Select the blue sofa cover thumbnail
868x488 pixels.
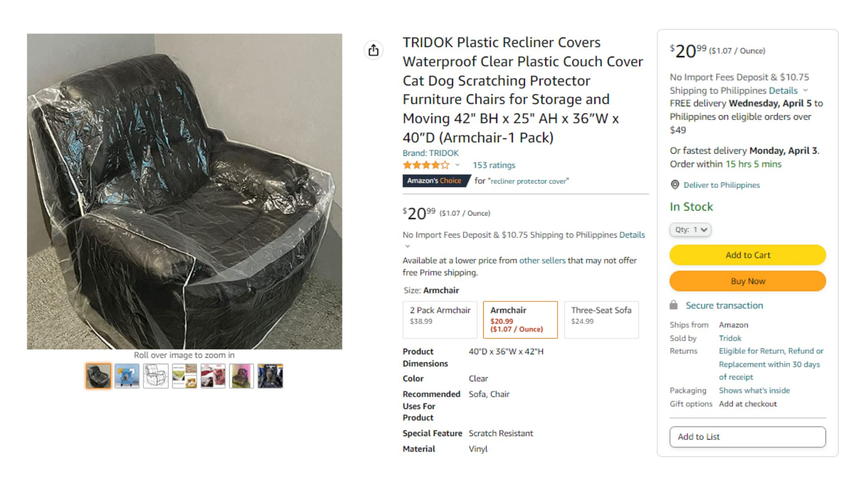pyautogui.click(x=127, y=376)
